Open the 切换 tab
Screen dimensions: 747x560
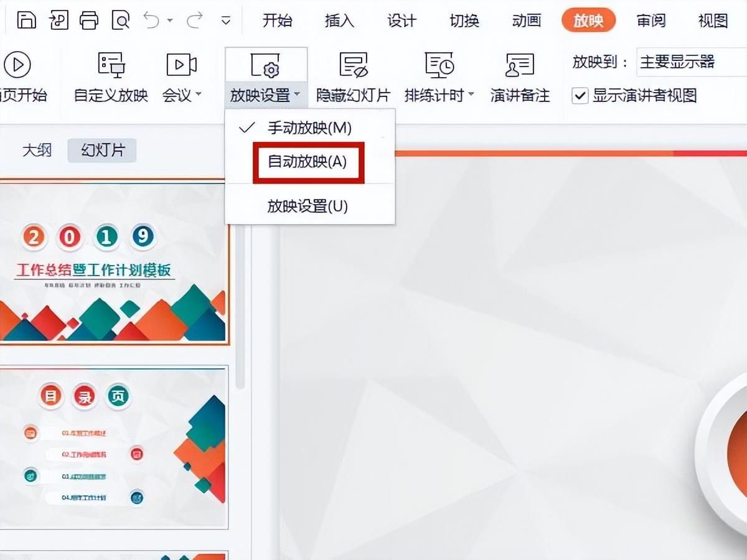[464, 21]
